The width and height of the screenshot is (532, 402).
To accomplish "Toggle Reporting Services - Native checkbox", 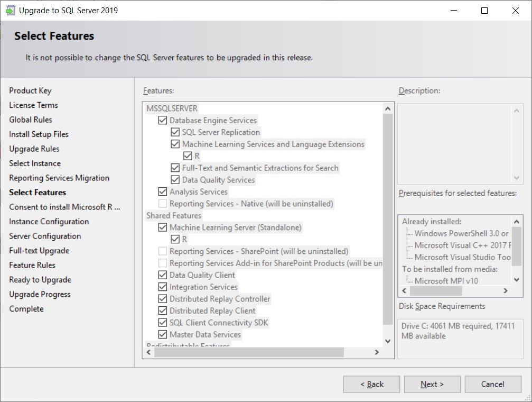I will (x=163, y=204).
